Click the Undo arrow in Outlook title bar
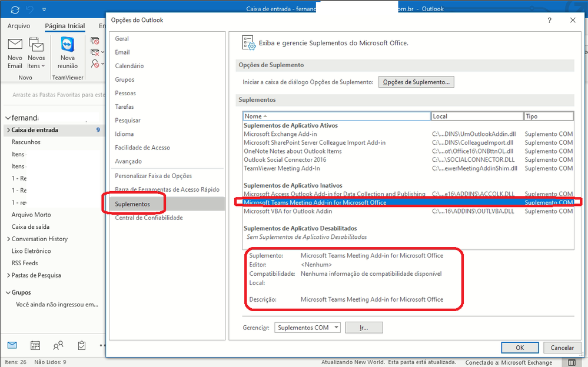 (x=31, y=9)
